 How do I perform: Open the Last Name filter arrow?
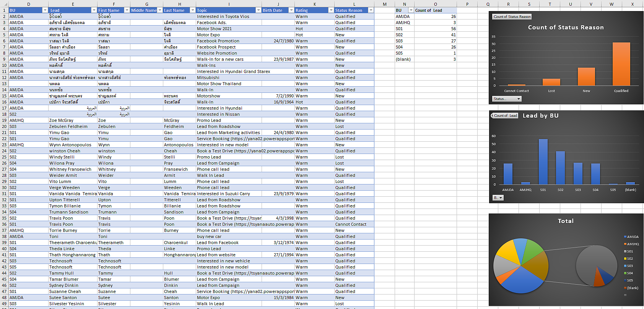[x=193, y=10]
